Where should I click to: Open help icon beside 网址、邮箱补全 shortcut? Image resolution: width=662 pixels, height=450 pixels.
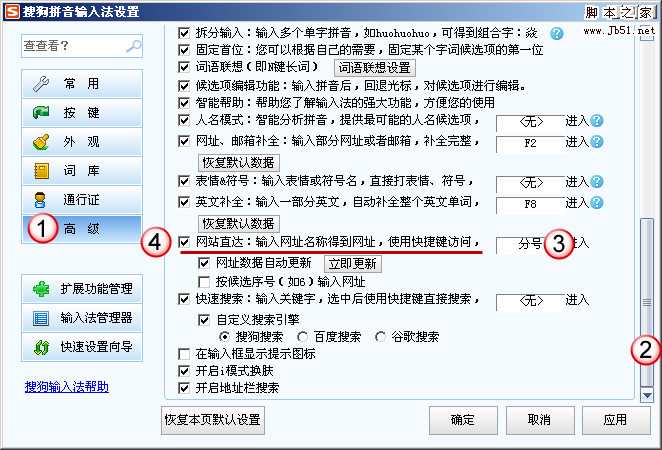[597, 141]
